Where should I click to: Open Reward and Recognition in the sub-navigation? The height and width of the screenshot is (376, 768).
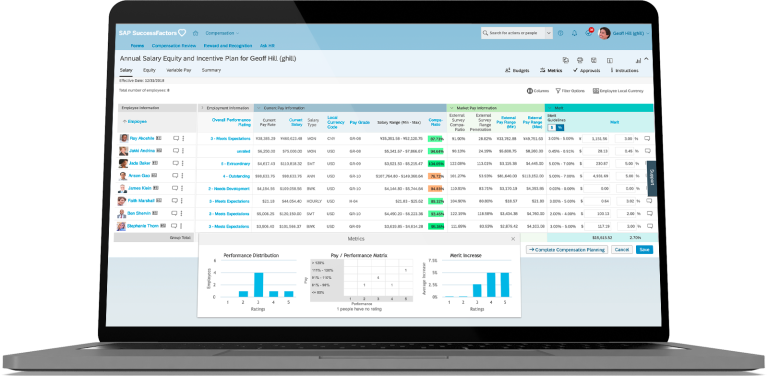228,46
